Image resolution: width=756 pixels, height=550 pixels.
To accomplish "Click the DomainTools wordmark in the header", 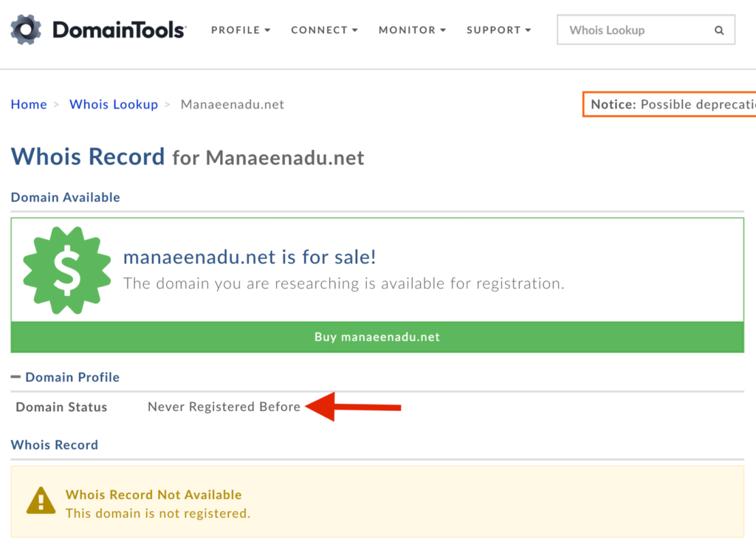I will (118, 30).
